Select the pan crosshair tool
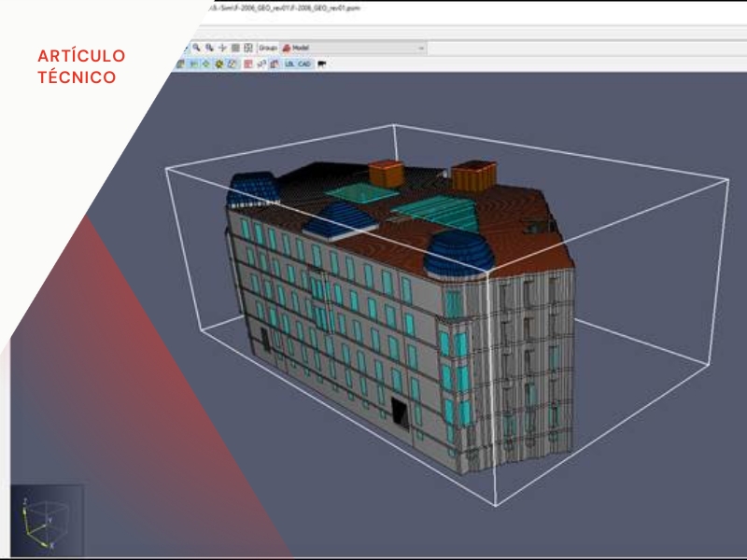This screenshot has width=747, height=560. 222,48
